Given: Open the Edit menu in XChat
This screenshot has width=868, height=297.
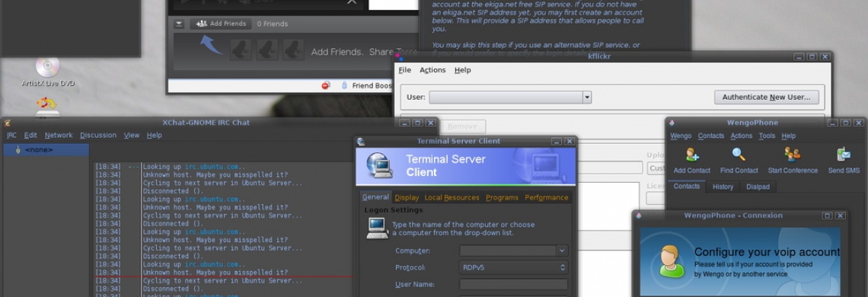Looking at the screenshot, I should [x=30, y=136].
